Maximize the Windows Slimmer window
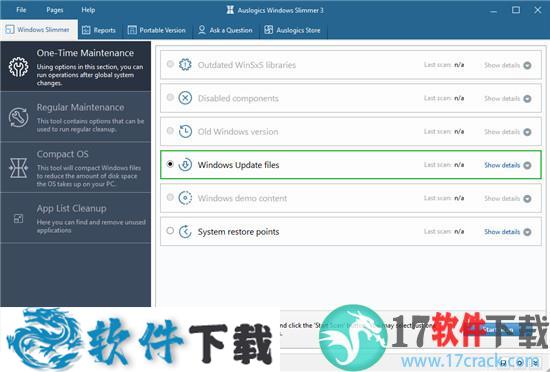The height and width of the screenshot is (372, 550). click(516, 10)
